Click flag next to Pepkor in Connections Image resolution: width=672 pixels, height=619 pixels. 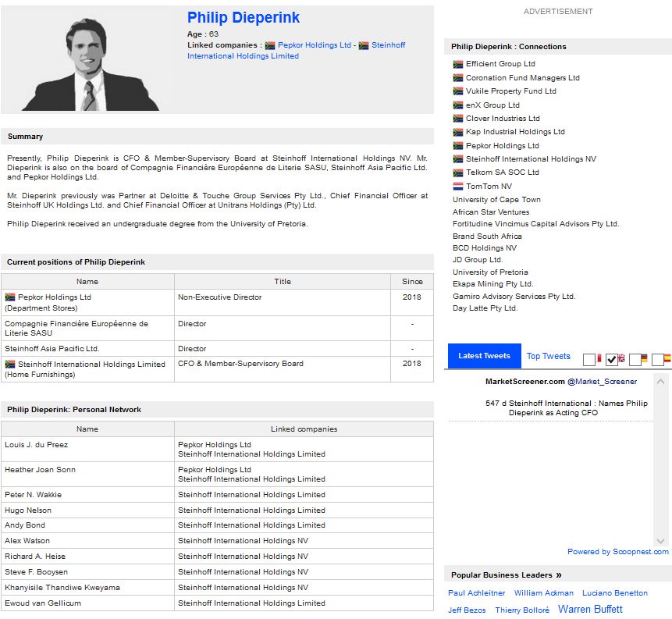(457, 146)
